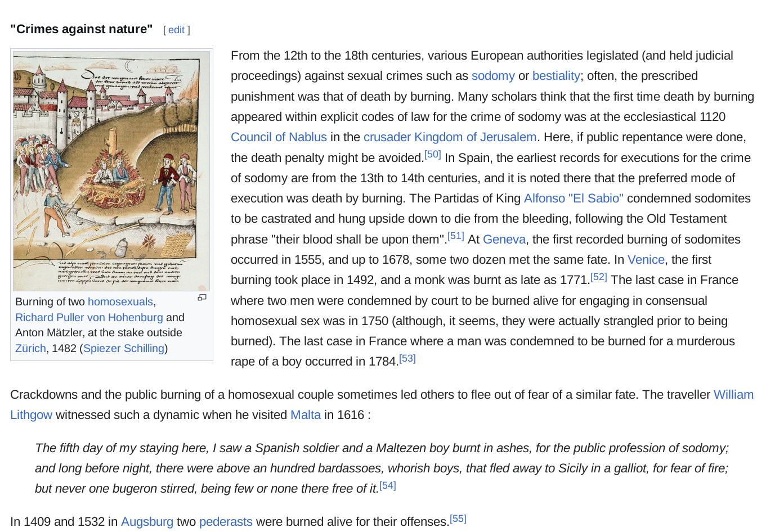
Task: Open the Zürich link in caption
Action: [30, 349]
